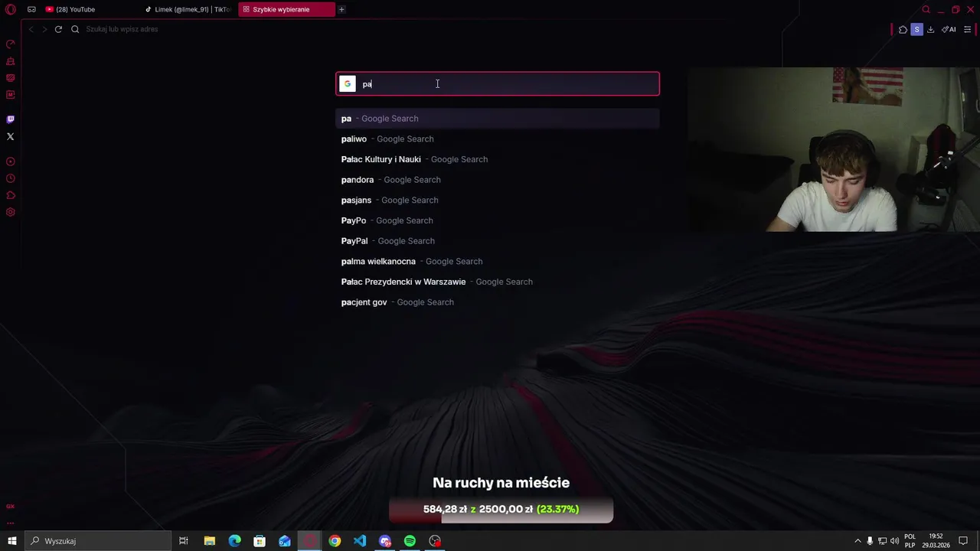Select the Szybkie wybieranie tab

286,9
